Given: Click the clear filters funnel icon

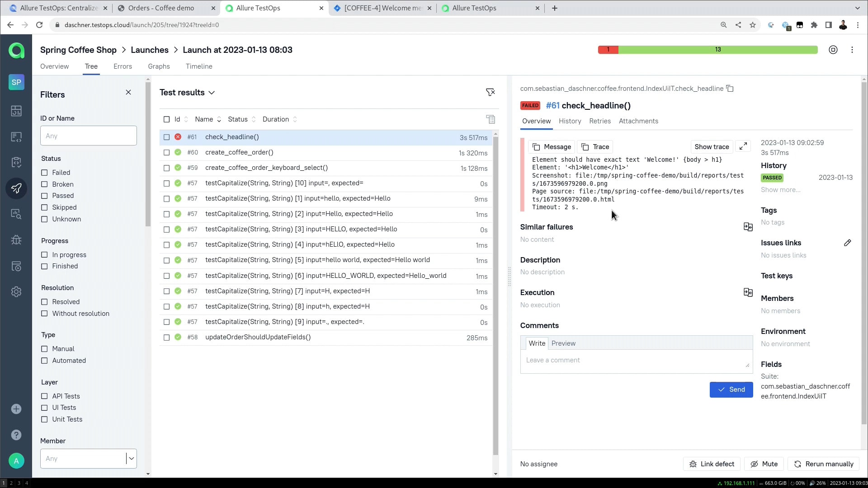Looking at the screenshot, I should pos(490,93).
